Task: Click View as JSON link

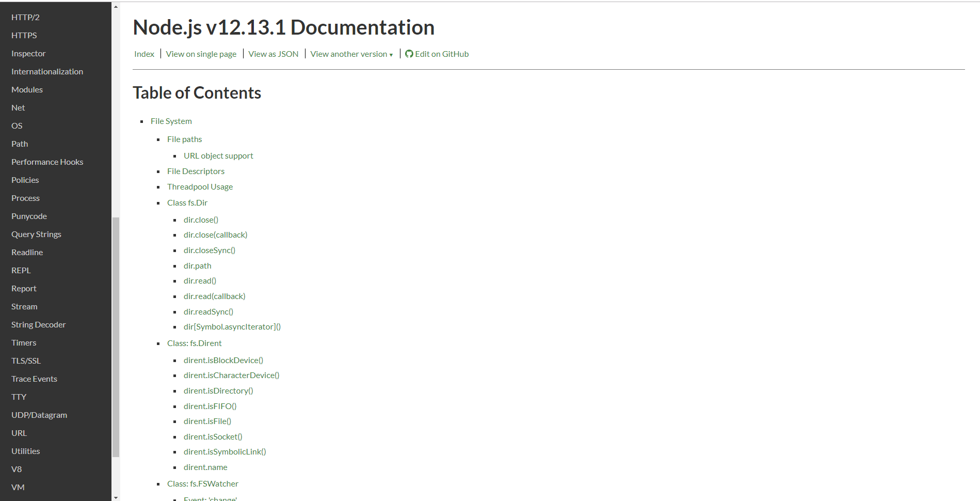Action: [x=273, y=54]
